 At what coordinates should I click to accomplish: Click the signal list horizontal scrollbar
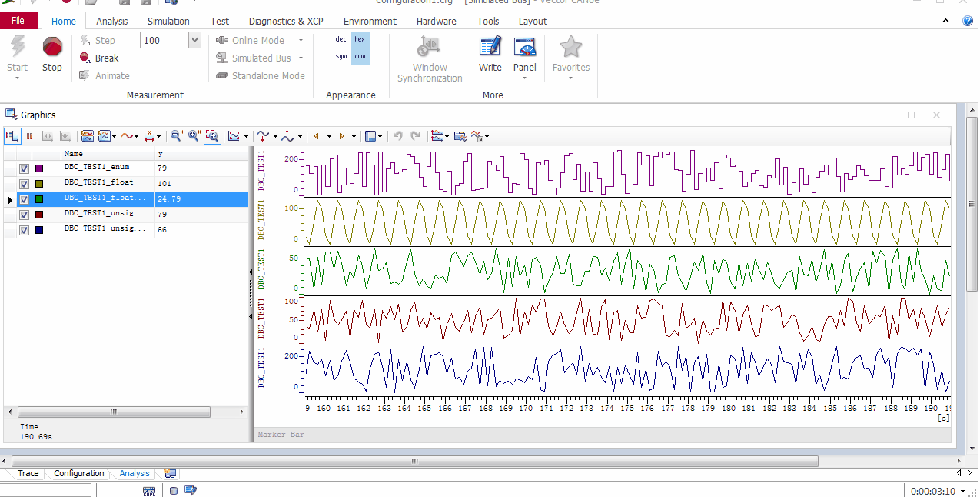(x=113, y=412)
